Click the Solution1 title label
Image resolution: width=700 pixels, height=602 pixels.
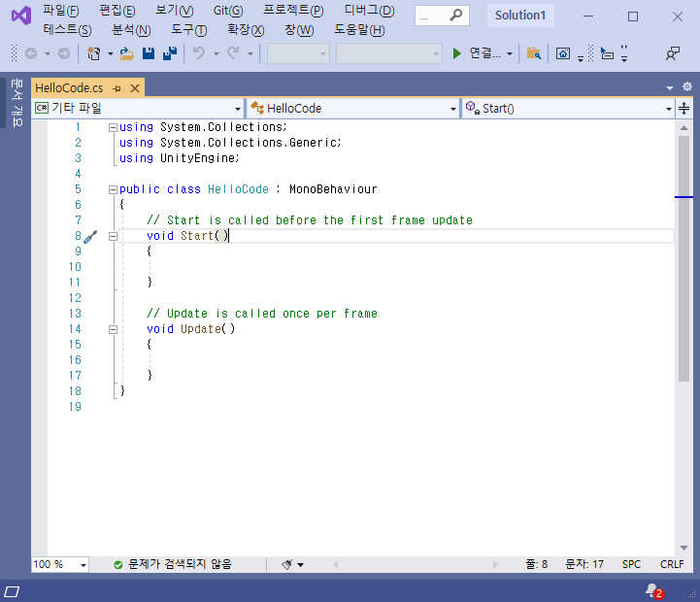click(x=520, y=16)
